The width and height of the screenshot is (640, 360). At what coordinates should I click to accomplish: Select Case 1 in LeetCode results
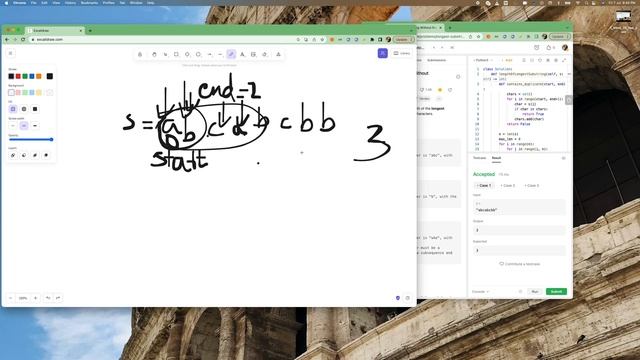tap(484, 186)
